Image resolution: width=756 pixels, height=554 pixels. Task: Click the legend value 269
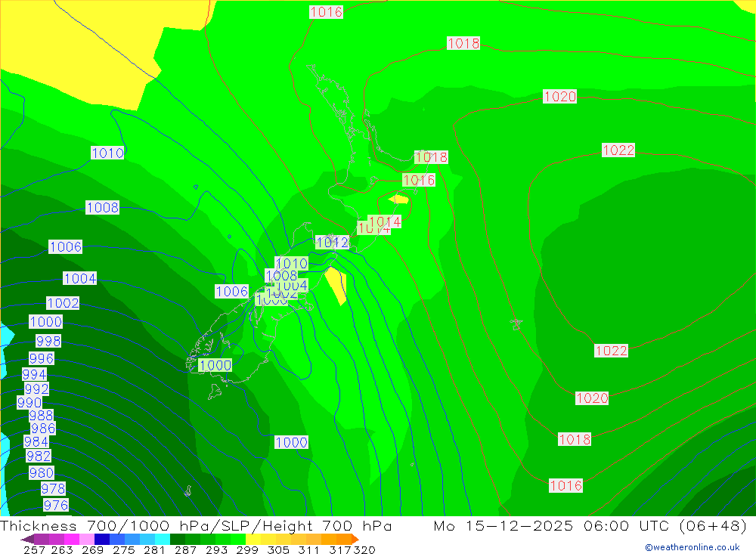(x=92, y=549)
